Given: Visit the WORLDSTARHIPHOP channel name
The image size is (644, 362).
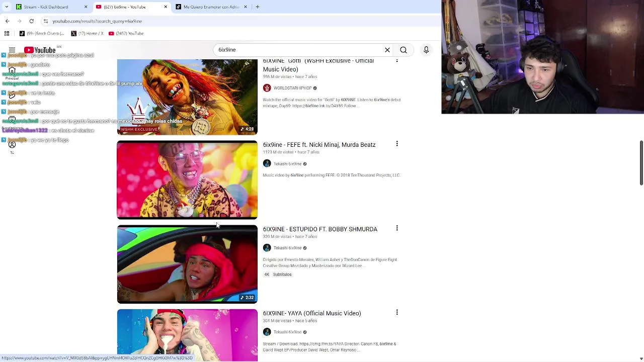Looking at the screenshot, I should tap(292, 88).
